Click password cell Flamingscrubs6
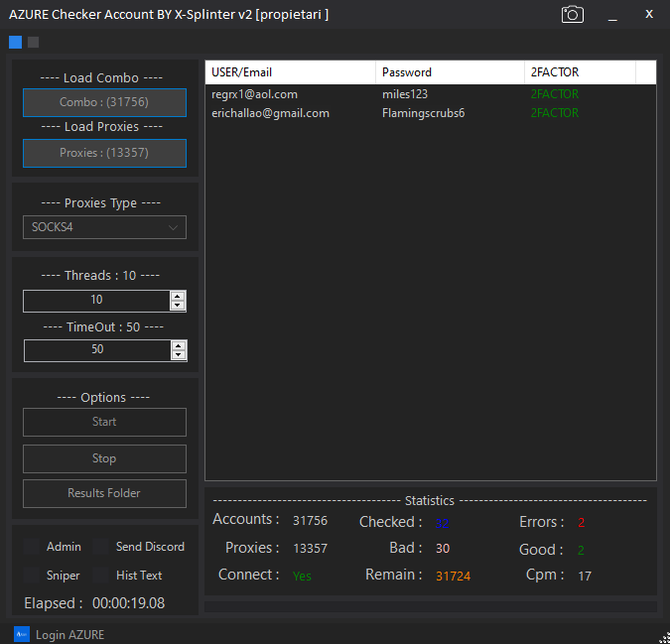The width and height of the screenshot is (670, 644). coord(423,113)
